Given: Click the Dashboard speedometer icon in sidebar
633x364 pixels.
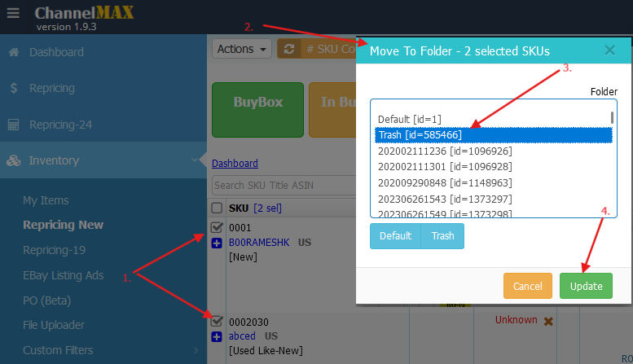Looking at the screenshot, I should (x=13, y=52).
